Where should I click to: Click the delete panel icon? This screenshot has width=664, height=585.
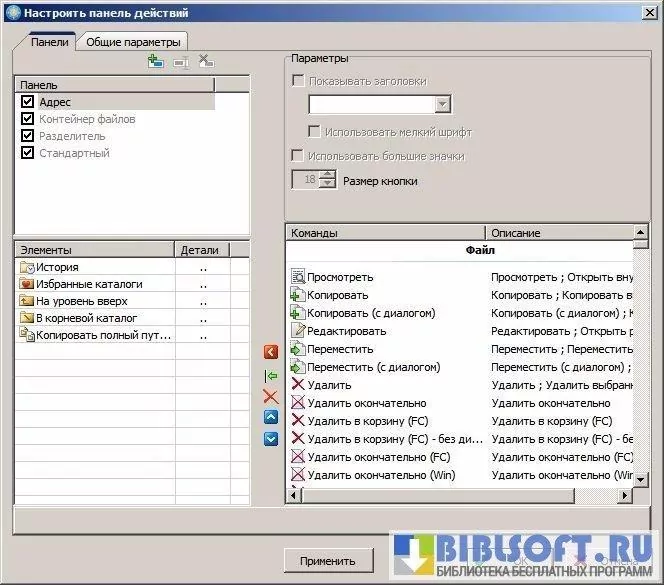tap(205, 62)
